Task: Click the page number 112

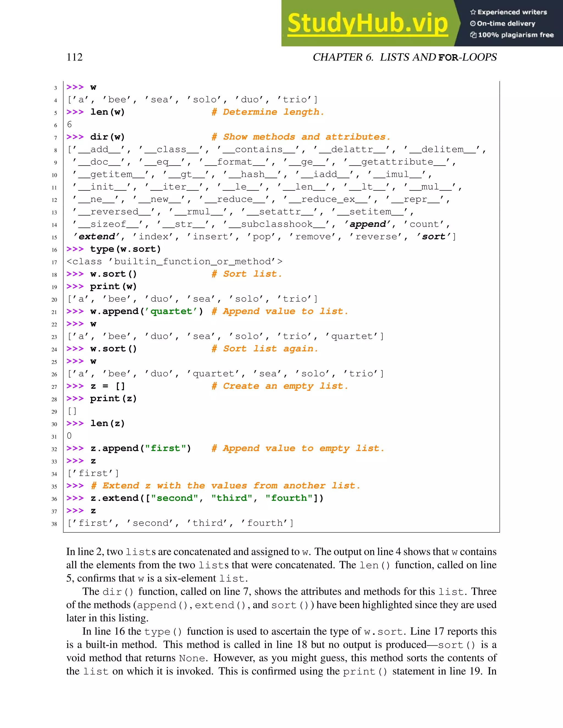Action: pos(74,57)
